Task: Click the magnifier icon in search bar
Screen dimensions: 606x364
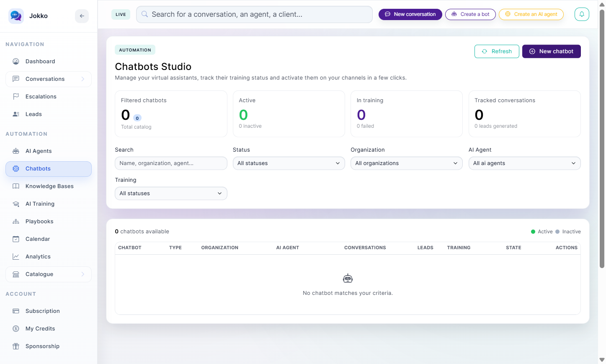Action: [144, 14]
